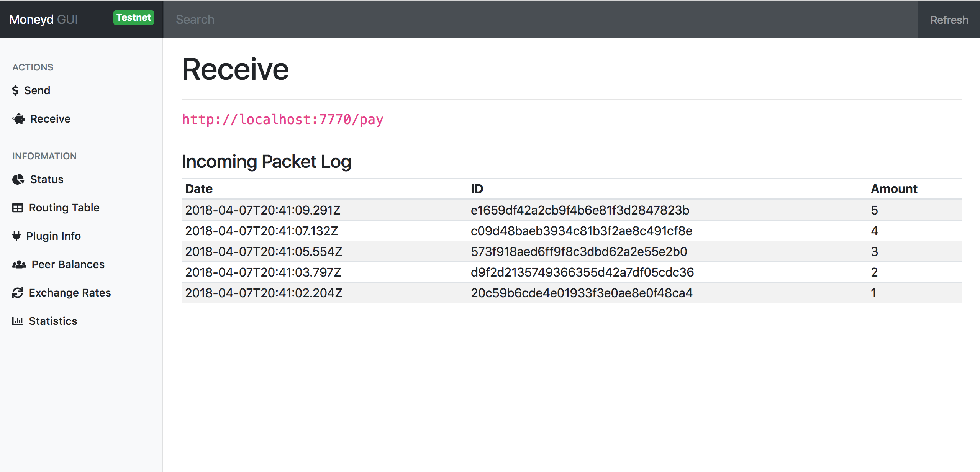
Task: Click the Moneyd GUI brand title
Action: point(43,19)
